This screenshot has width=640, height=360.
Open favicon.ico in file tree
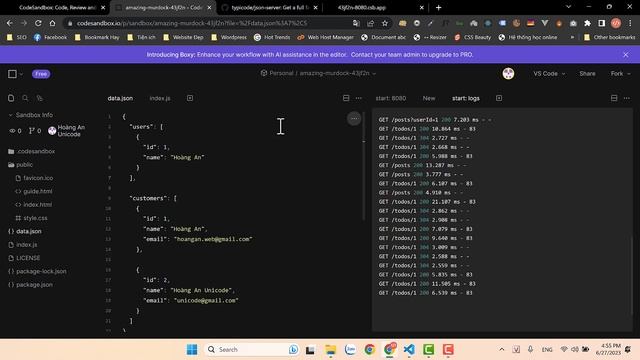click(34, 178)
